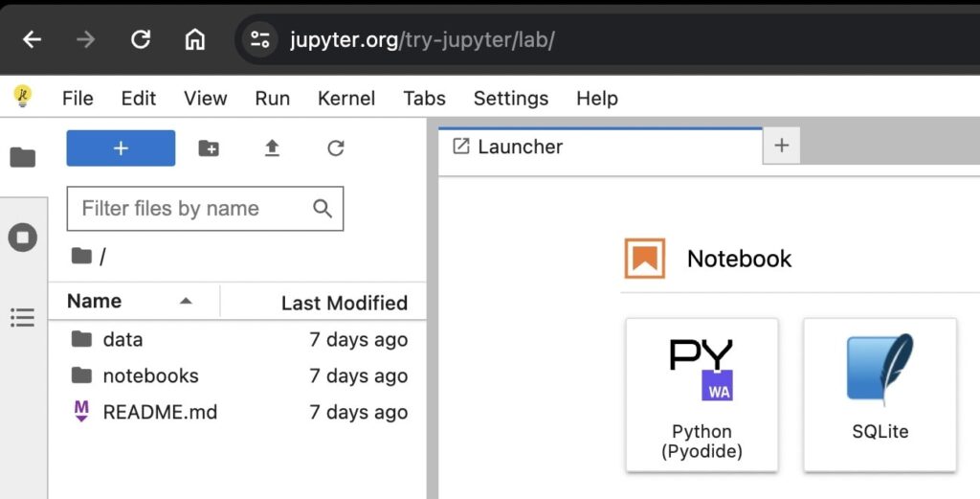Launch a SQLite notebook

(880, 396)
